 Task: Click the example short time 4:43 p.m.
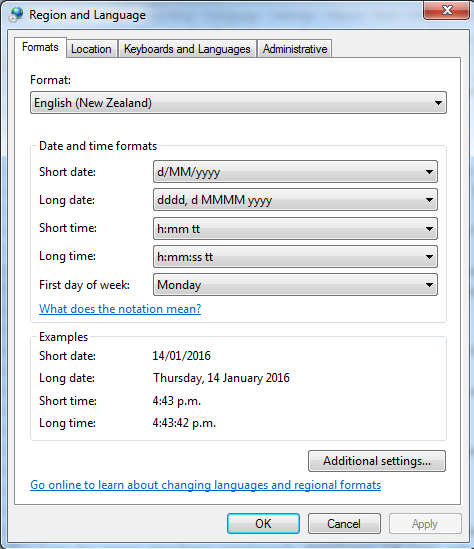click(177, 401)
